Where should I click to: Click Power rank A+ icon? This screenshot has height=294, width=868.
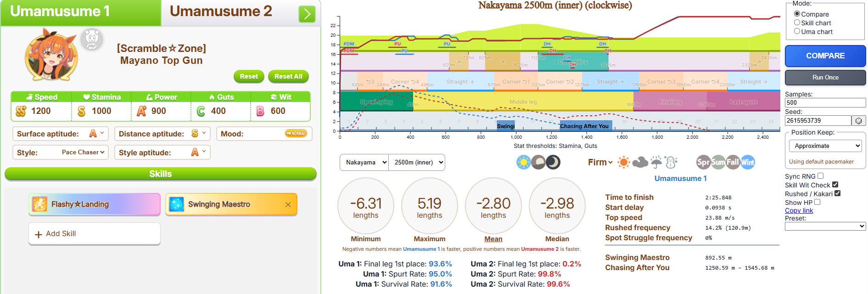tap(141, 111)
